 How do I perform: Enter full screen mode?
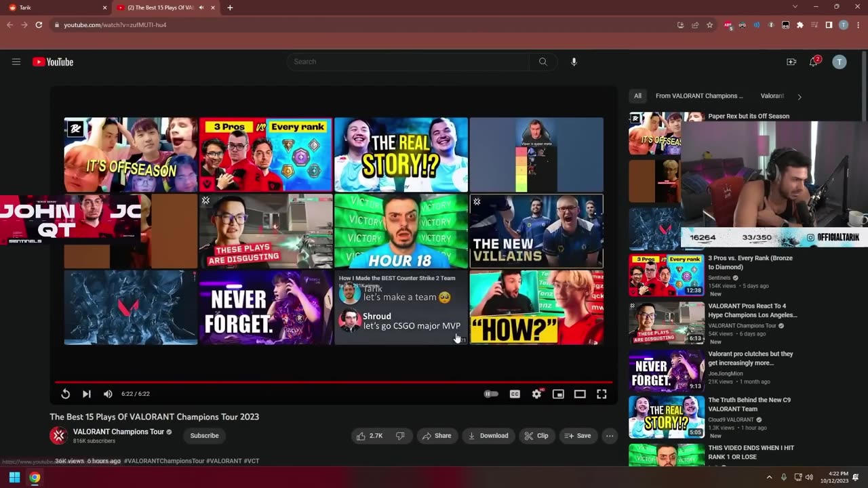601,394
